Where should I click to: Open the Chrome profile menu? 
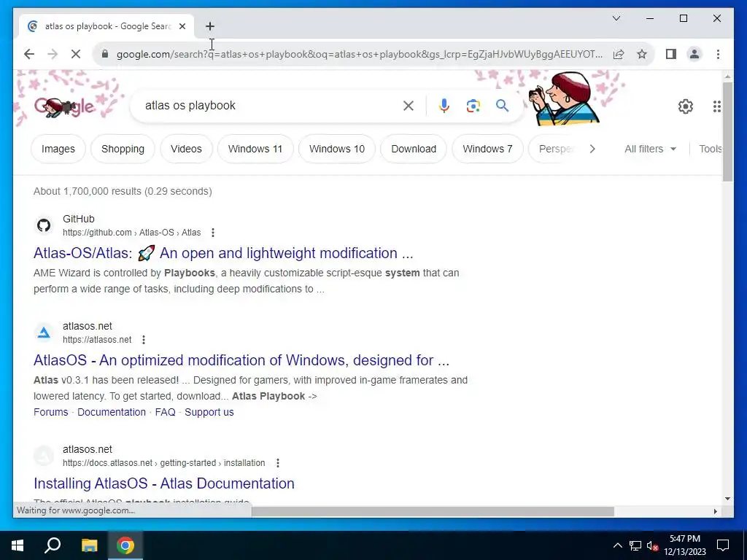pyautogui.click(x=694, y=54)
